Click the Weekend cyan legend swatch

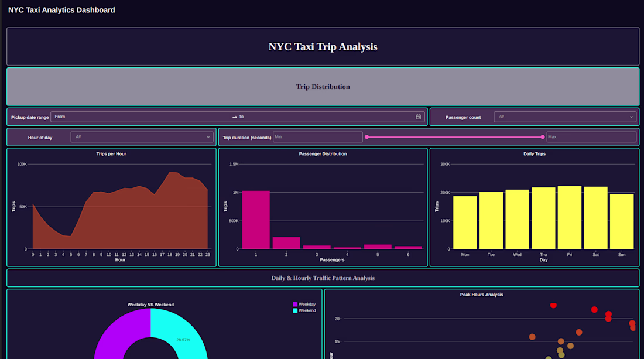click(x=295, y=310)
